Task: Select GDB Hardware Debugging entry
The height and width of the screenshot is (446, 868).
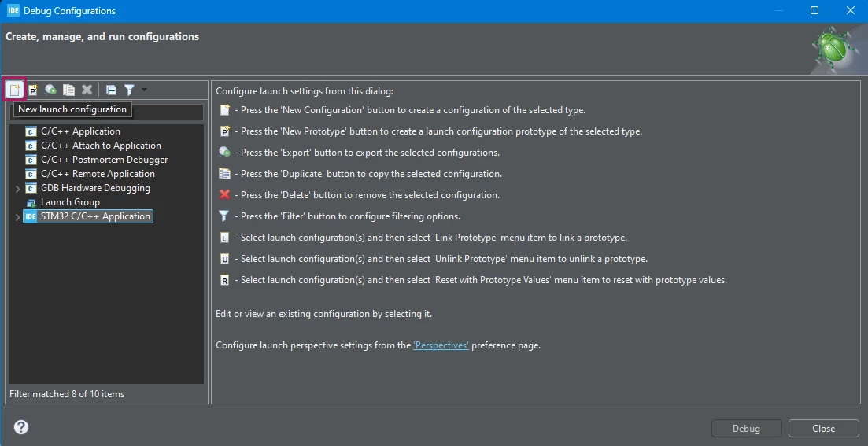Action: pos(95,188)
